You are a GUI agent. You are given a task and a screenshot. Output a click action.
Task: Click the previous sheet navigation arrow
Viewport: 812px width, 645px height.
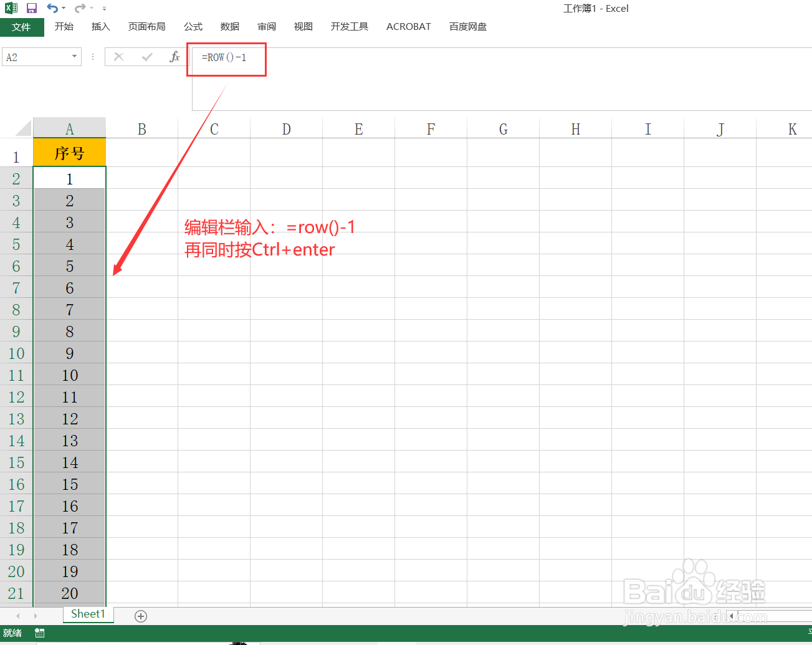click(x=17, y=616)
